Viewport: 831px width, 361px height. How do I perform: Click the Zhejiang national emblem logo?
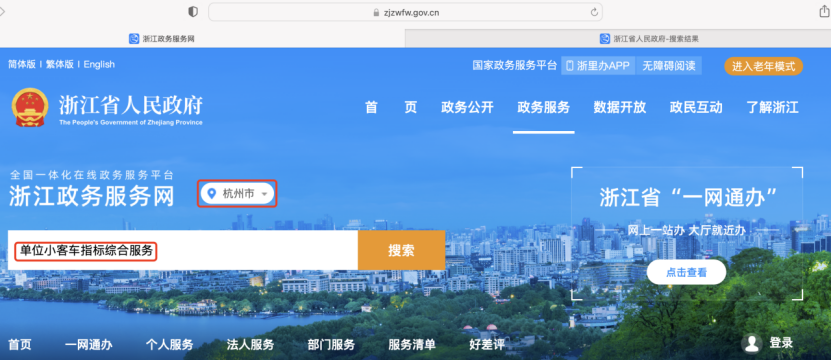pyautogui.click(x=30, y=107)
